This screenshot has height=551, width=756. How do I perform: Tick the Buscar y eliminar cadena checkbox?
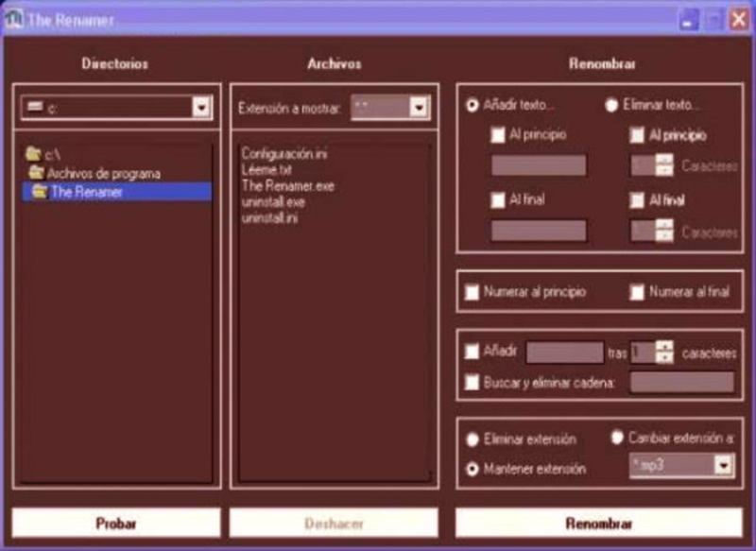coord(472,382)
